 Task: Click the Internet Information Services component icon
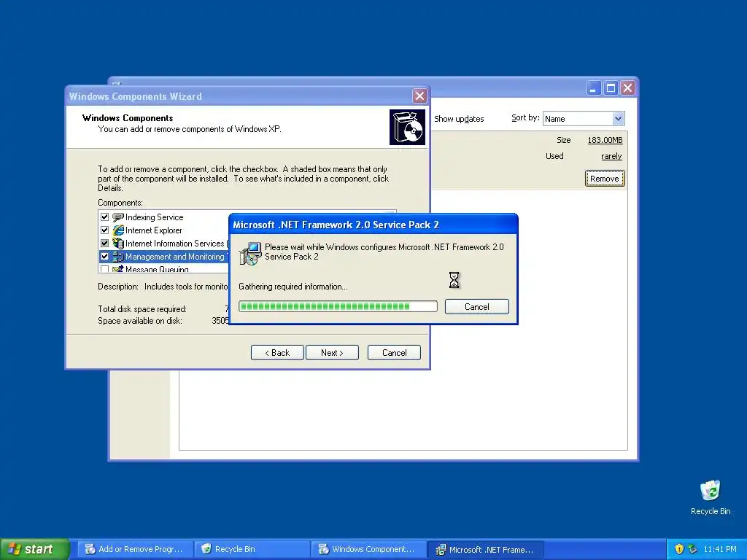[x=117, y=244]
